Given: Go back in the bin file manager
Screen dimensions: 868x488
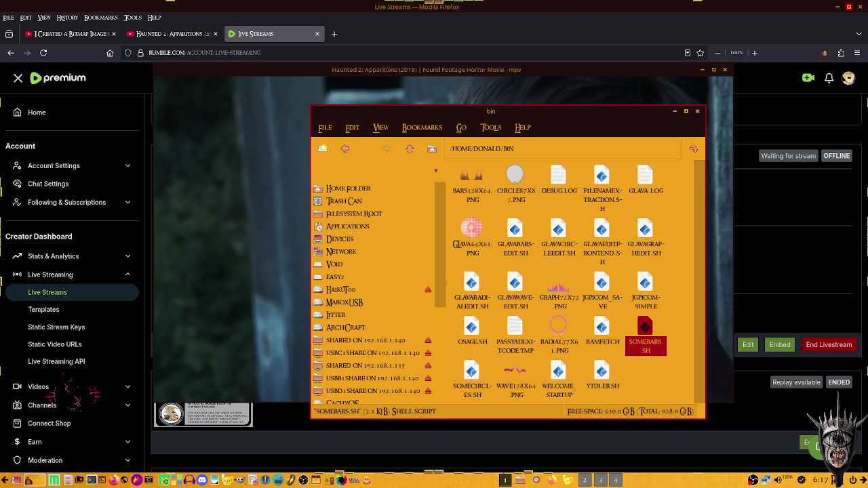Looking at the screenshot, I should pyautogui.click(x=345, y=148).
